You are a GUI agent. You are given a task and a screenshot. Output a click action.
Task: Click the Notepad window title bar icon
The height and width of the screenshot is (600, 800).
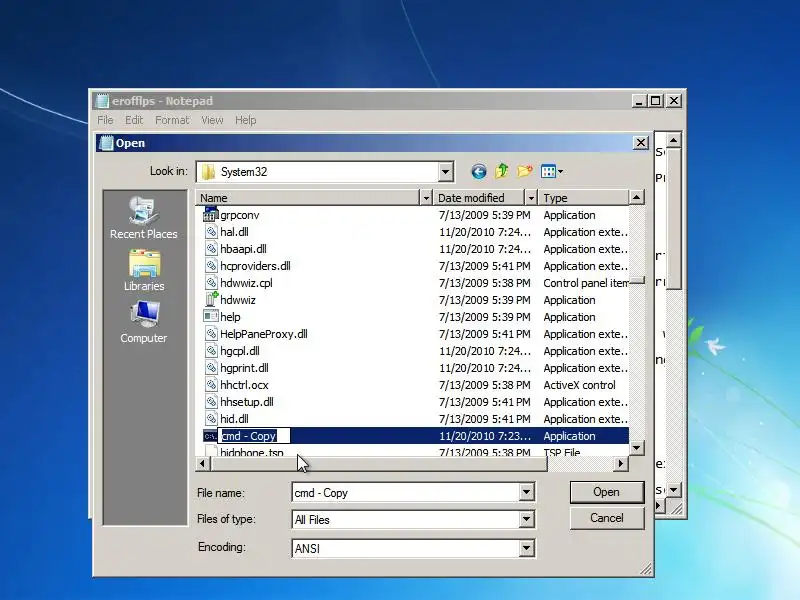(x=103, y=101)
